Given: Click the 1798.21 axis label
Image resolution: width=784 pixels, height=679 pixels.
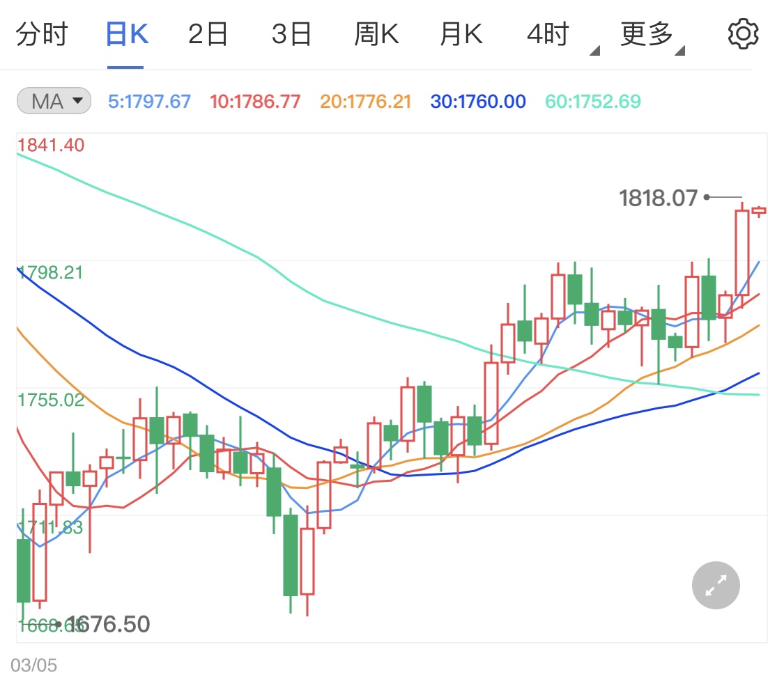Looking at the screenshot, I should [50, 272].
